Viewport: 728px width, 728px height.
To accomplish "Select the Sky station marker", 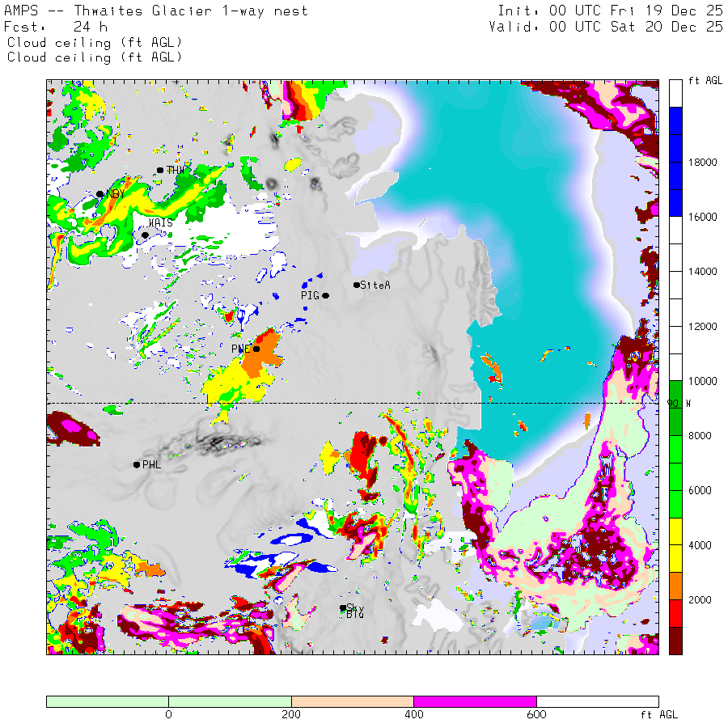I will [343, 607].
